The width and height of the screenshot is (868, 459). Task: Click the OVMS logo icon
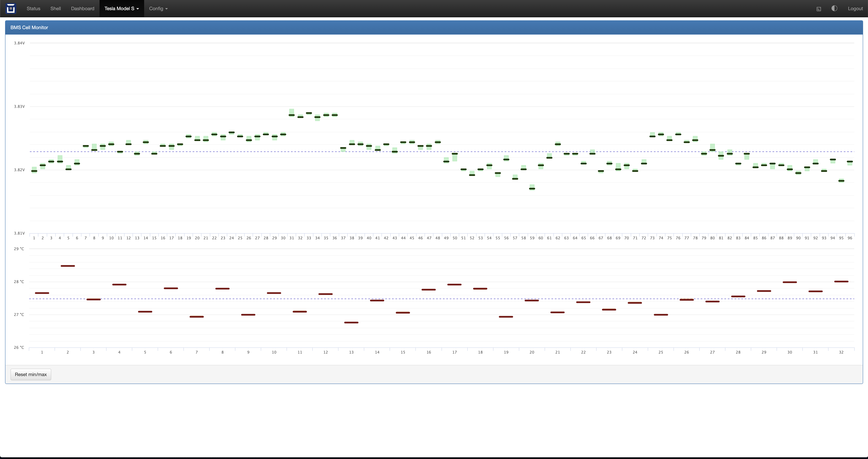[x=11, y=8]
